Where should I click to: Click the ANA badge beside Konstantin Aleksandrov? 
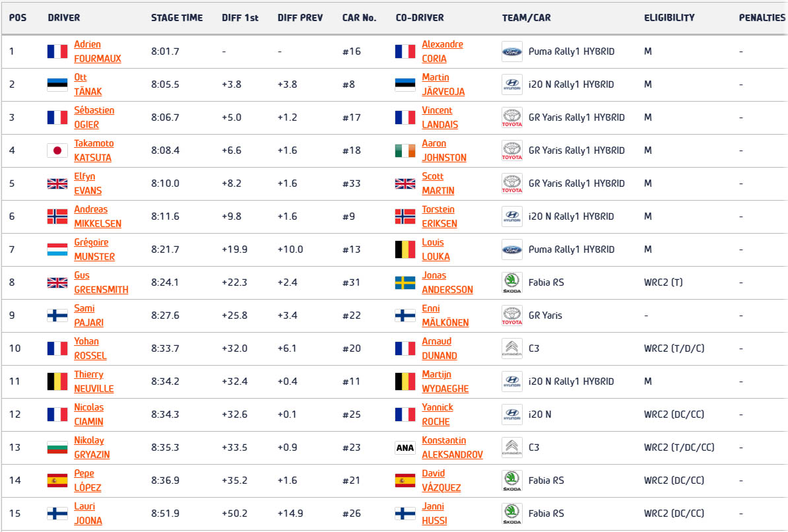(x=405, y=448)
